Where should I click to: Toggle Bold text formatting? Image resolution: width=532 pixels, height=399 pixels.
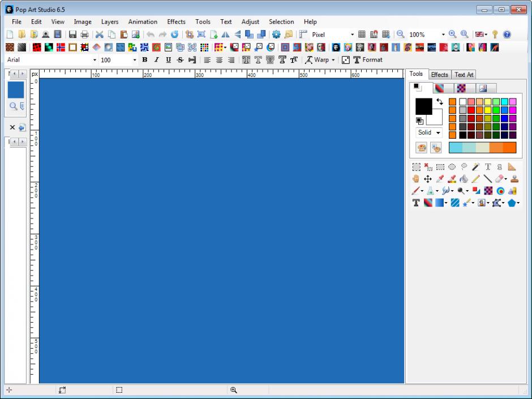(x=145, y=59)
